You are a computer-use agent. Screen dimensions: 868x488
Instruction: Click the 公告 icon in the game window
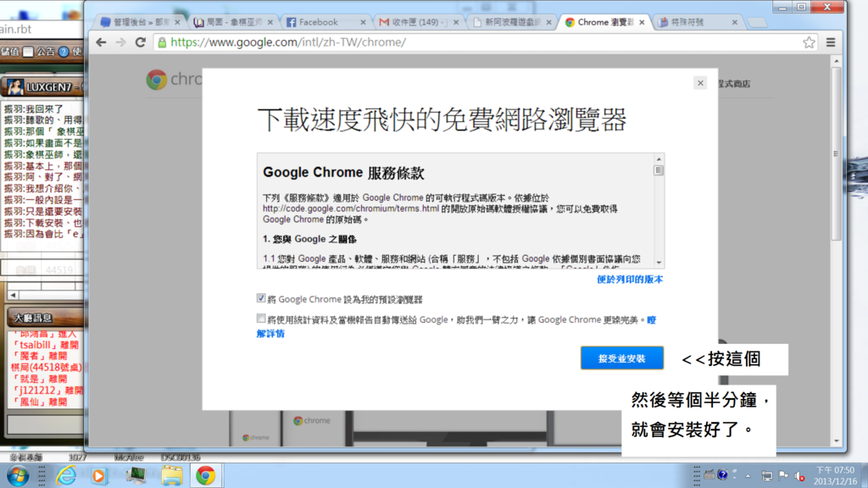point(28,52)
